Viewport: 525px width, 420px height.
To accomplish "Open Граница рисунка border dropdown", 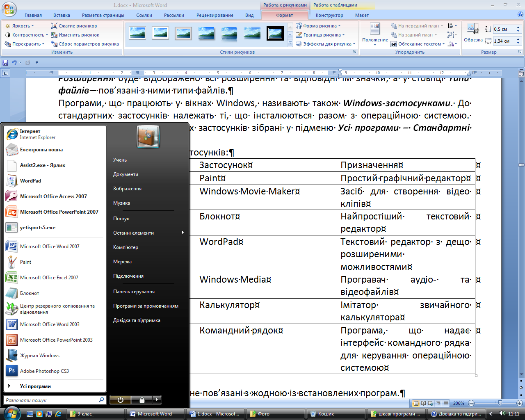I will tap(320, 35).
